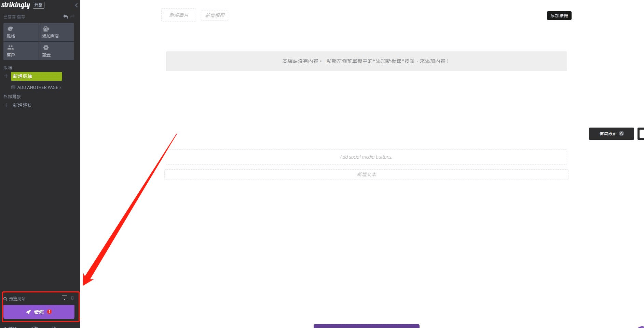Click the undo arrow icon
The image size is (644, 328).
[x=65, y=16]
